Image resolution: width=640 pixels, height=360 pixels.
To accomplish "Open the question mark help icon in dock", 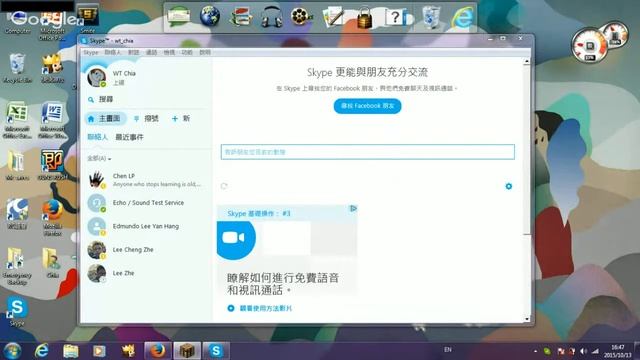I will pyautogui.click(x=396, y=17).
